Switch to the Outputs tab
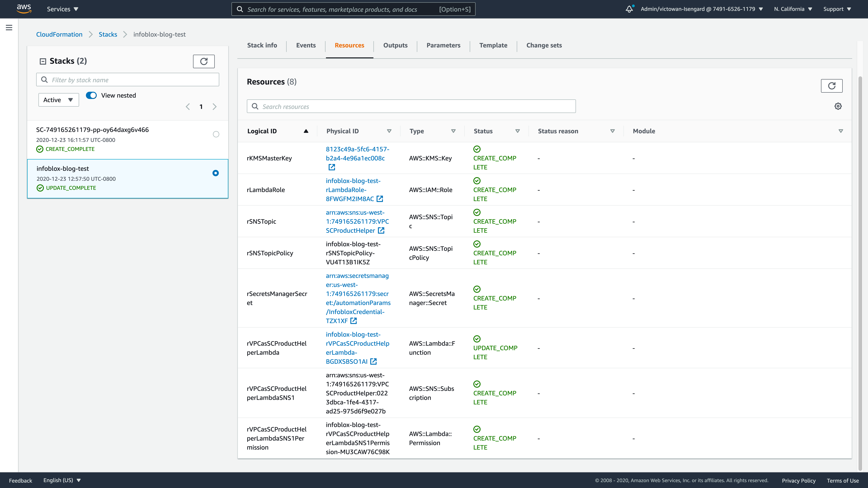The image size is (868, 488). pyautogui.click(x=395, y=45)
